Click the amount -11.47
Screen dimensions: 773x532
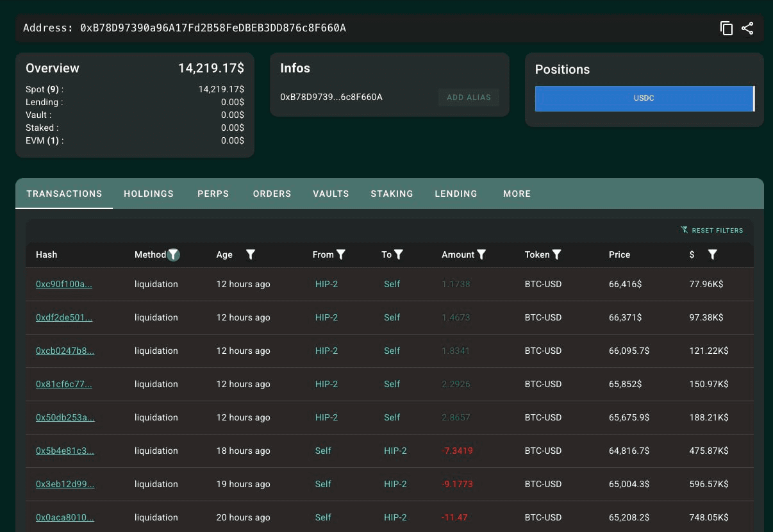click(454, 517)
